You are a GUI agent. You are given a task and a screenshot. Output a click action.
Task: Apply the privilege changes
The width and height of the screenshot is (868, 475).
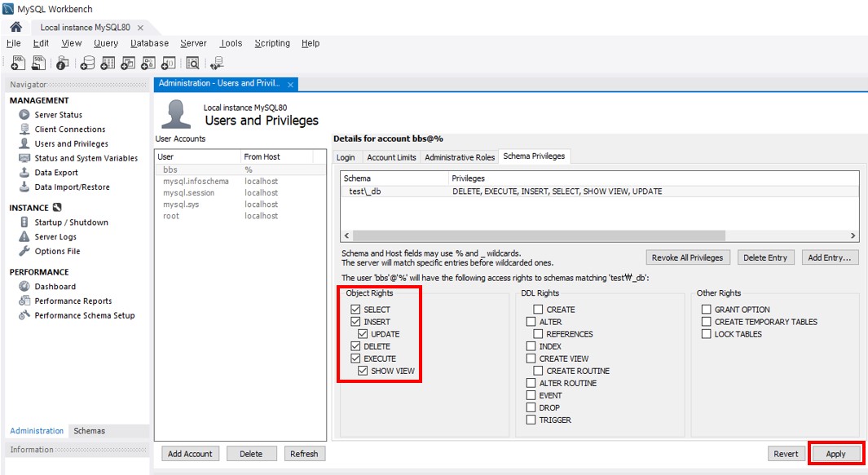pos(836,453)
